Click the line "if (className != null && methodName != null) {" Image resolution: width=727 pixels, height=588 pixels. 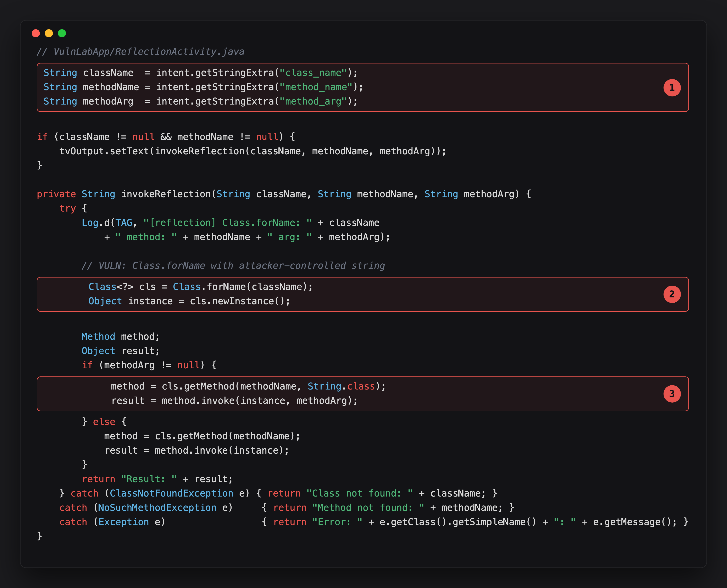(166, 137)
